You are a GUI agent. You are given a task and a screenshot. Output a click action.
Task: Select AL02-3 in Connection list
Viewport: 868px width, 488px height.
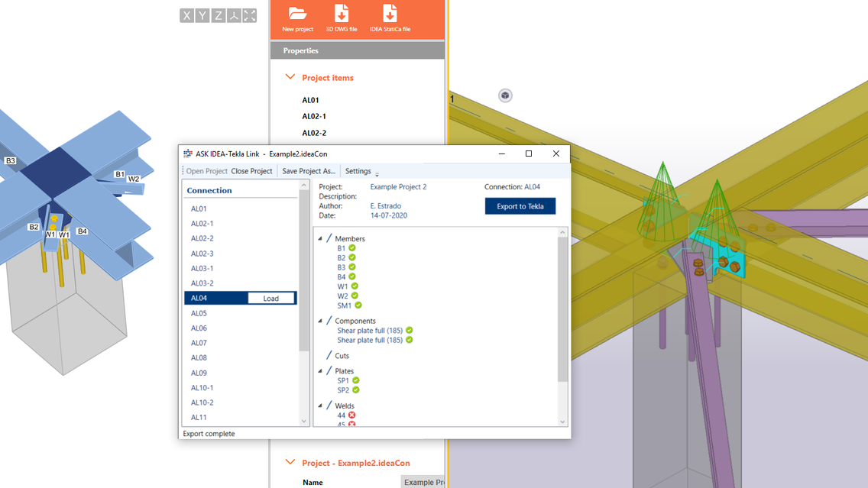pos(202,254)
